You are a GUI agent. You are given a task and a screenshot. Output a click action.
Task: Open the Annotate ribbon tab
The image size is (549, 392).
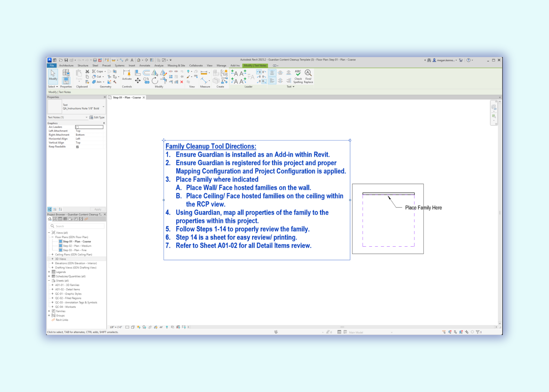click(x=145, y=65)
